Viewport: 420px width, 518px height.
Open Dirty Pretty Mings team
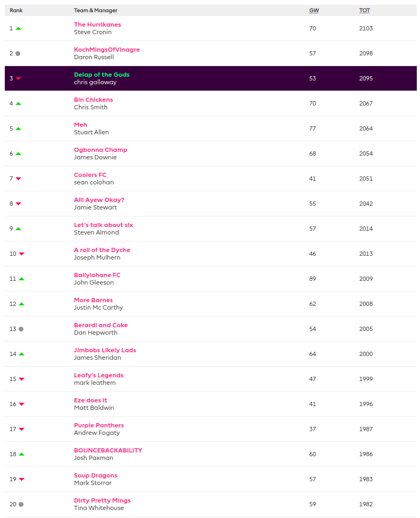(102, 500)
